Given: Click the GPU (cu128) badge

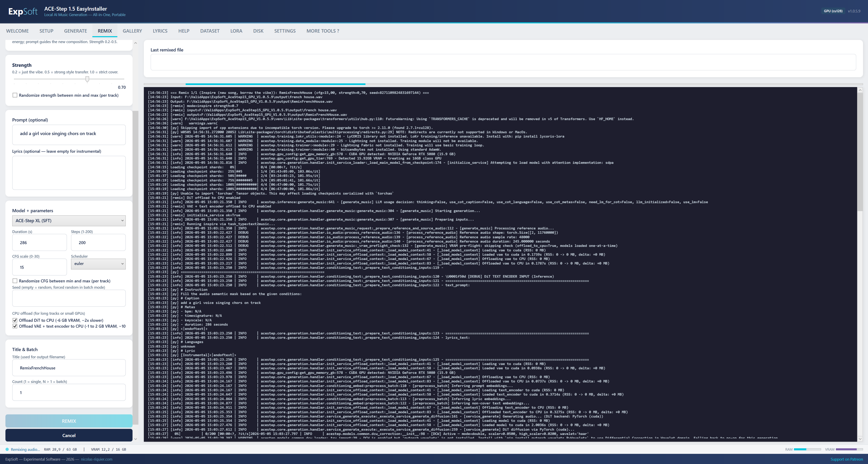Looking at the screenshot, I should tap(833, 11).
